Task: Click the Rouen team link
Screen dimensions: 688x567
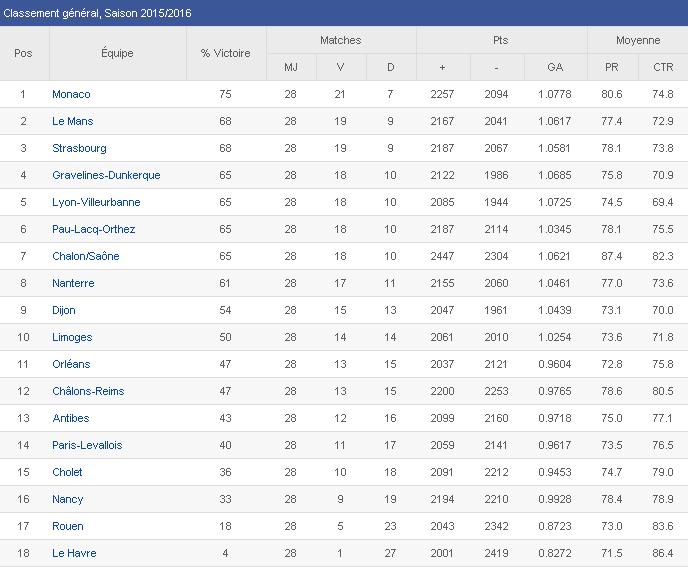Action: (x=67, y=526)
